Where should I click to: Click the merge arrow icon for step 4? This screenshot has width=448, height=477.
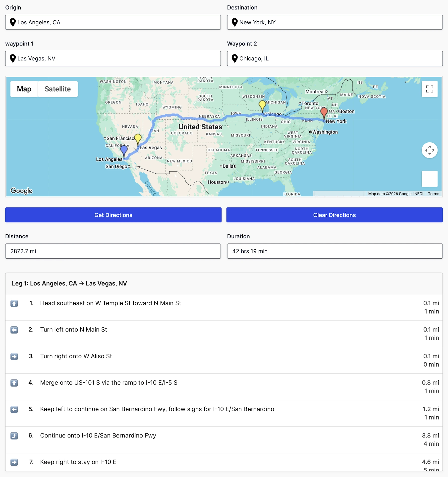[14, 383]
